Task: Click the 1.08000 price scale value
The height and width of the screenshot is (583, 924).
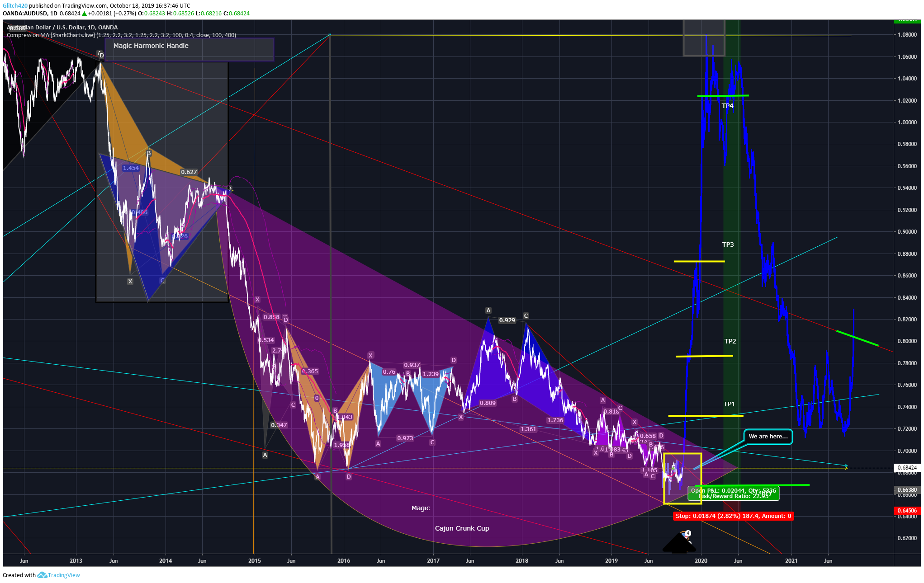Action: coord(907,35)
